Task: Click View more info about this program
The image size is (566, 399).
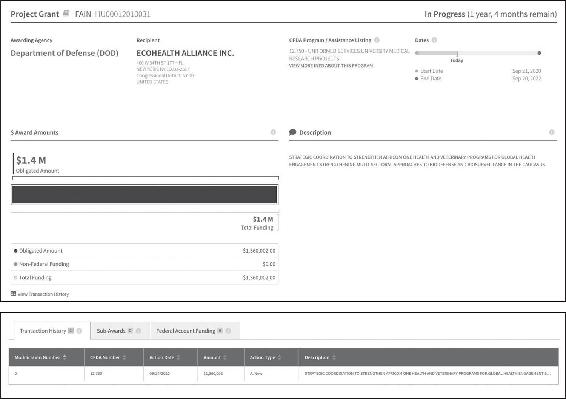Action: [x=331, y=66]
